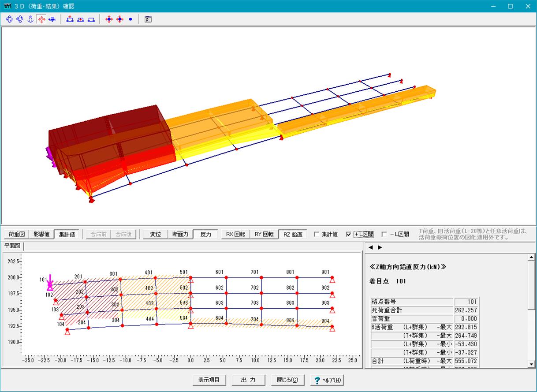Enable the 集計値 checkbox

pyautogui.click(x=317, y=235)
